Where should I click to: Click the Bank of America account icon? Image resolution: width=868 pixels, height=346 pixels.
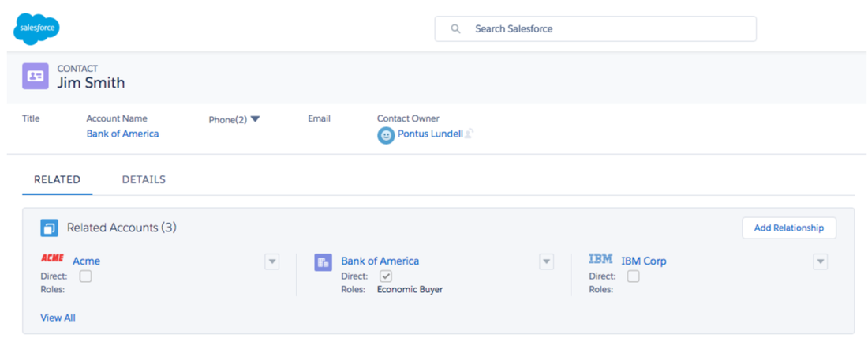(x=322, y=261)
